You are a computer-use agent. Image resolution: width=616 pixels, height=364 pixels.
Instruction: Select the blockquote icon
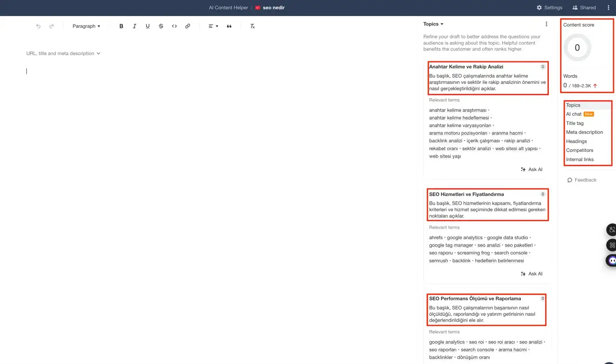coord(229,26)
